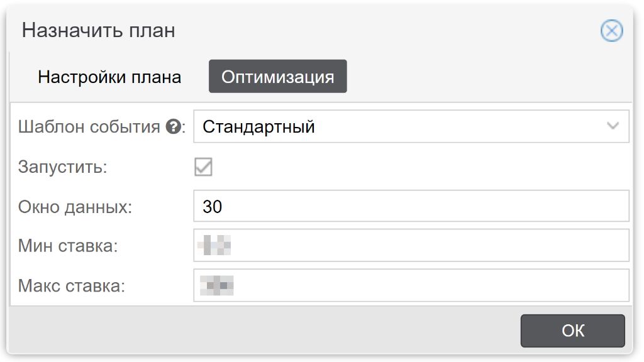Click the blurred value in Мин ставка
644x362 pixels.
(x=214, y=245)
